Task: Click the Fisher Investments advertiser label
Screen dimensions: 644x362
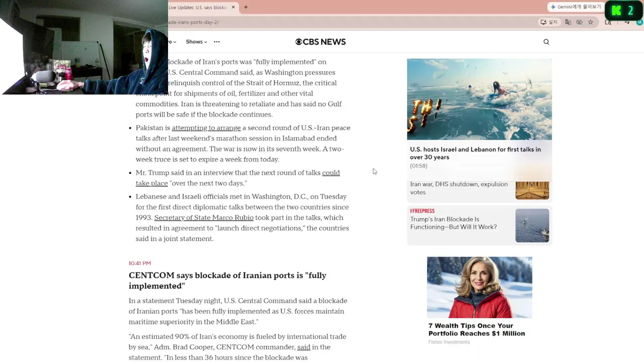Action: click(449, 342)
